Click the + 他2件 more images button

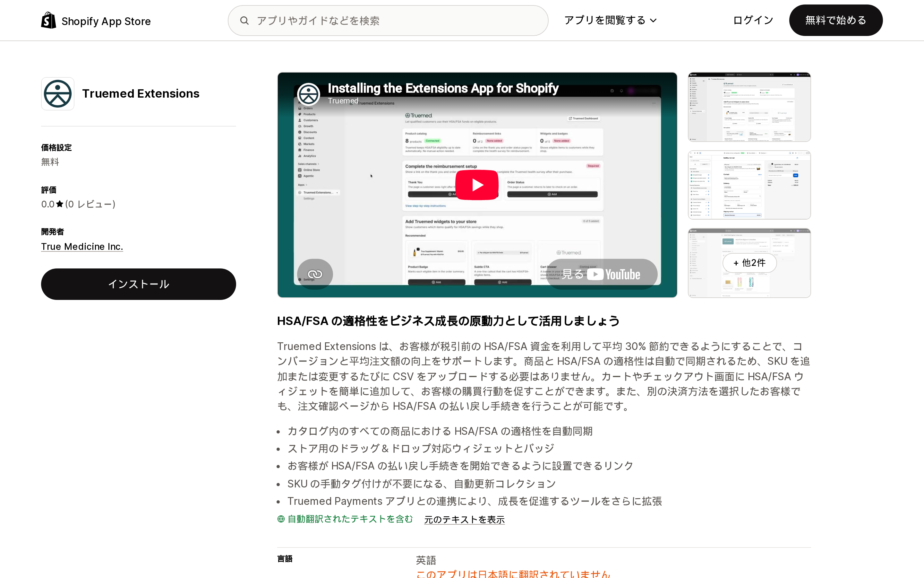click(x=749, y=263)
